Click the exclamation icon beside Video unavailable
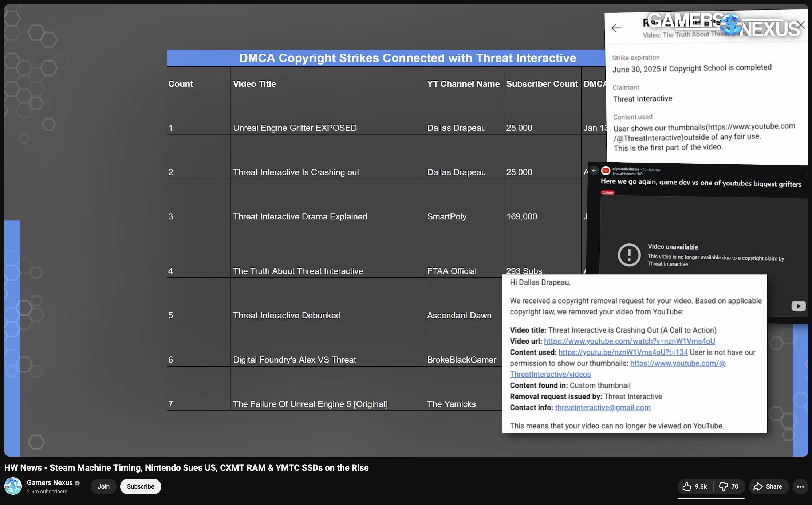 (x=629, y=255)
